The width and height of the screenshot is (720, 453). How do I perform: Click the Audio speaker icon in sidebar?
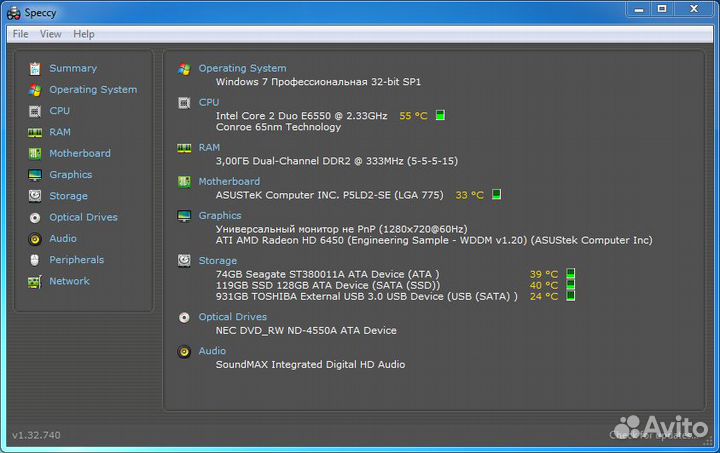tap(35, 239)
